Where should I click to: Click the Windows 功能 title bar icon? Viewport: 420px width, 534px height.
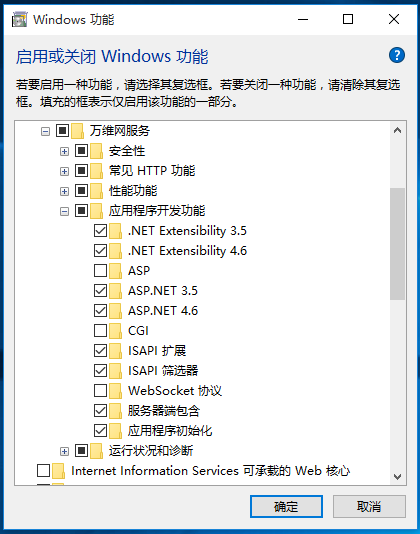[x=19, y=19]
